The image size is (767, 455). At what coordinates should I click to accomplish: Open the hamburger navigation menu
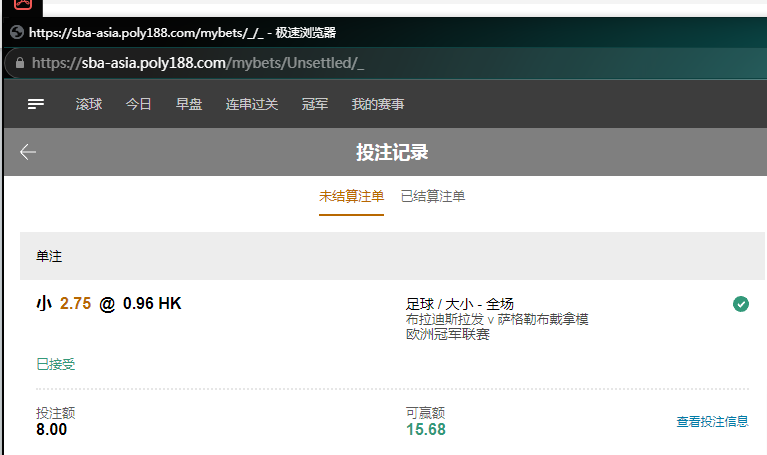36,104
